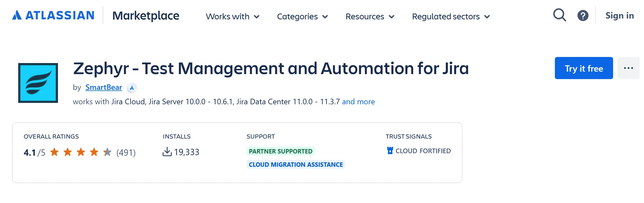Viewport: 644px width, 203px height.
Task: Click the Installs heading
Action: point(177,136)
